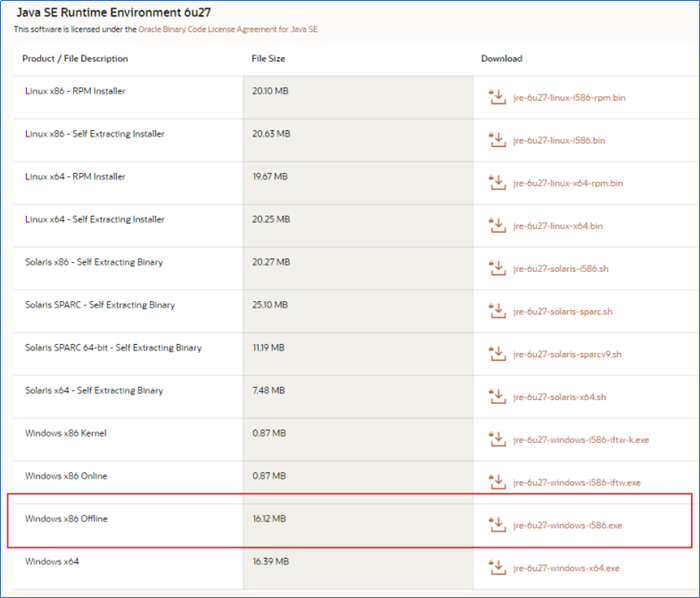This screenshot has height=598, width=700.
Task: Click download icon for jre-6u27-linux-x64.bin
Action: pyautogui.click(x=497, y=225)
